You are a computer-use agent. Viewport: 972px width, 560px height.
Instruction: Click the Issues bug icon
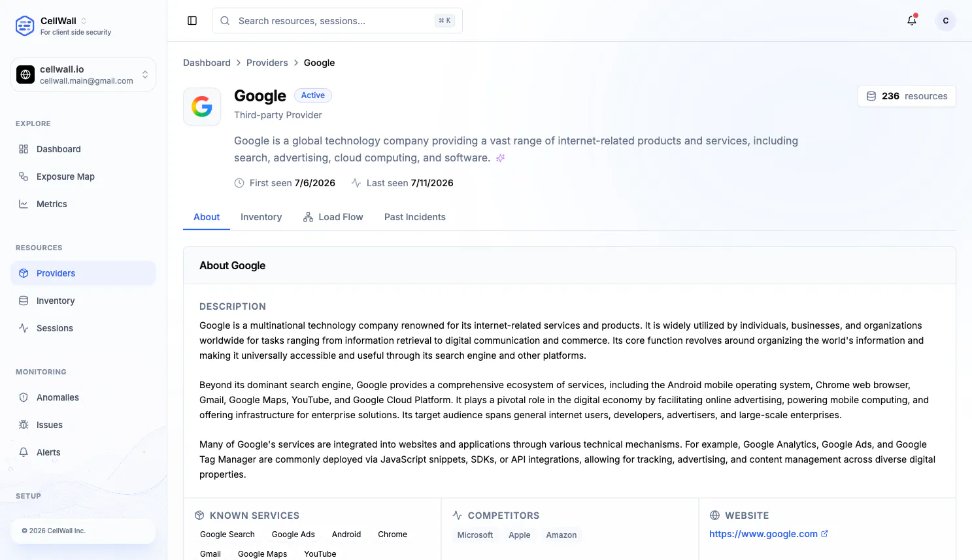(24, 425)
